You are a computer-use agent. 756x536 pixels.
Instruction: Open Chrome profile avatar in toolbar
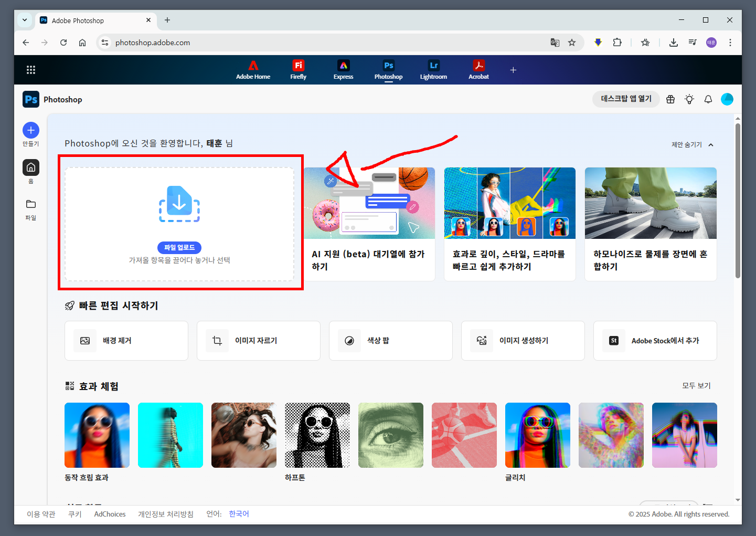pyautogui.click(x=711, y=43)
